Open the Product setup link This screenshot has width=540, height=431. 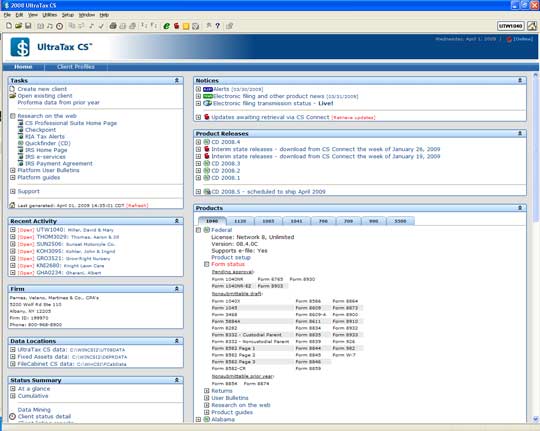[x=231, y=257]
